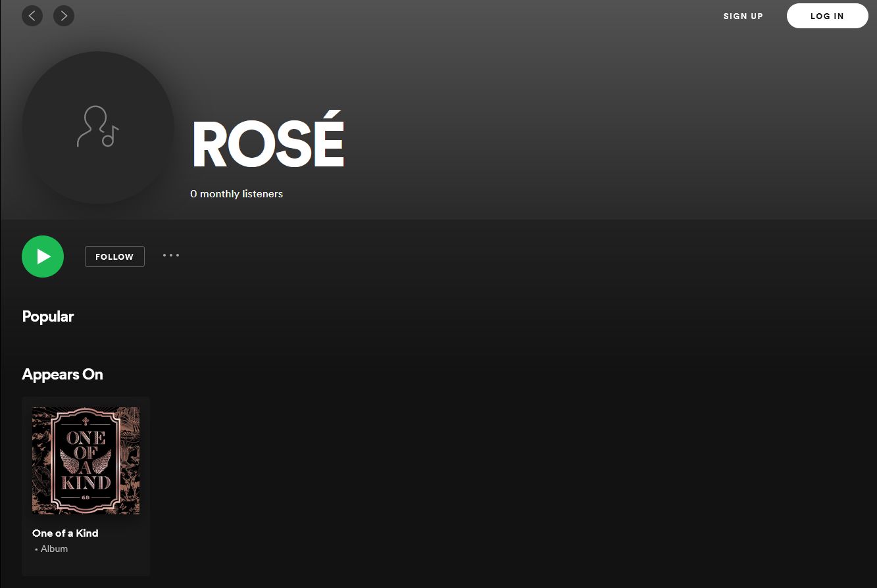Image resolution: width=877 pixels, height=588 pixels.
Task: Open the album via the 'One of a Kind' title
Action: 64,533
